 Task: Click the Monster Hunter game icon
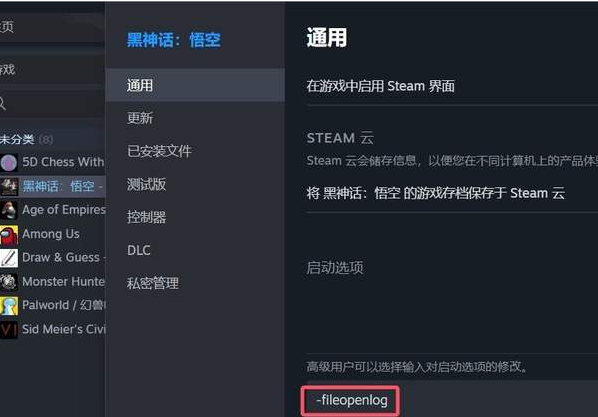click(9, 282)
